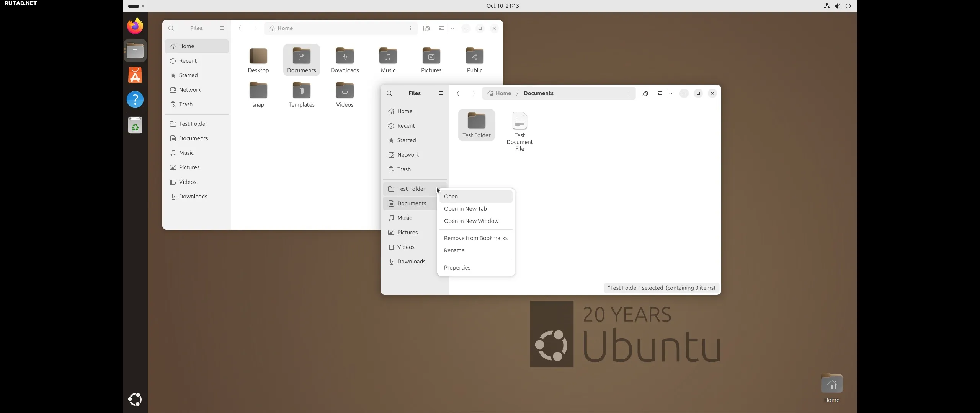The image size is (980, 413).
Task: Expand view options dropdown in the Documents window
Action: point(671,93)
